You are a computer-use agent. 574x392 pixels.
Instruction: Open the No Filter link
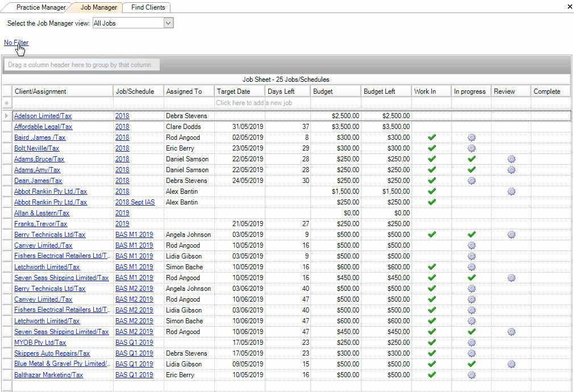16,43
